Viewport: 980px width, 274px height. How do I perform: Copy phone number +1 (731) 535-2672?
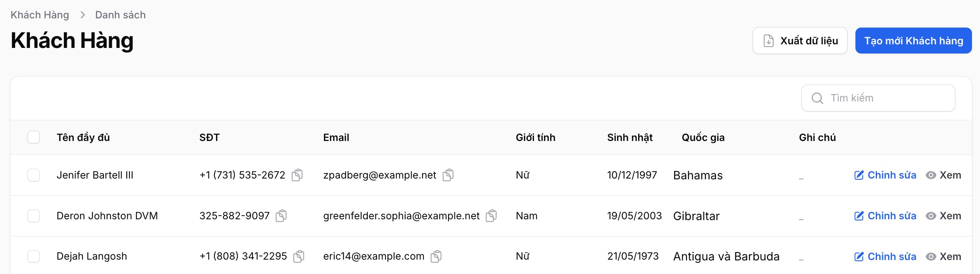[297, 175]
